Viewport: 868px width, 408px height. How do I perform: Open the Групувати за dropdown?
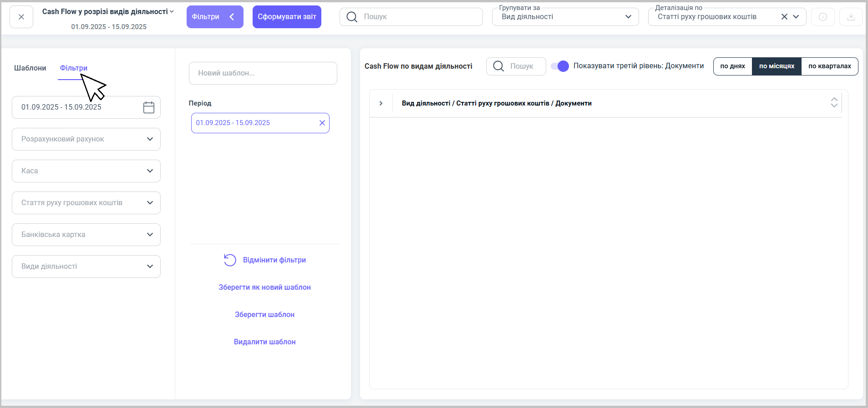pos(565,17)
